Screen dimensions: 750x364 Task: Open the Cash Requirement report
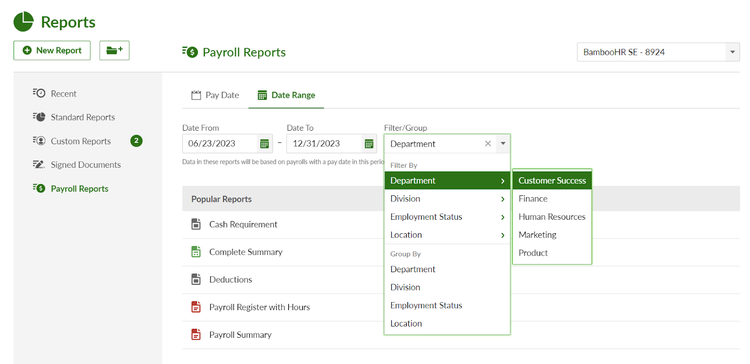[243, 224]
